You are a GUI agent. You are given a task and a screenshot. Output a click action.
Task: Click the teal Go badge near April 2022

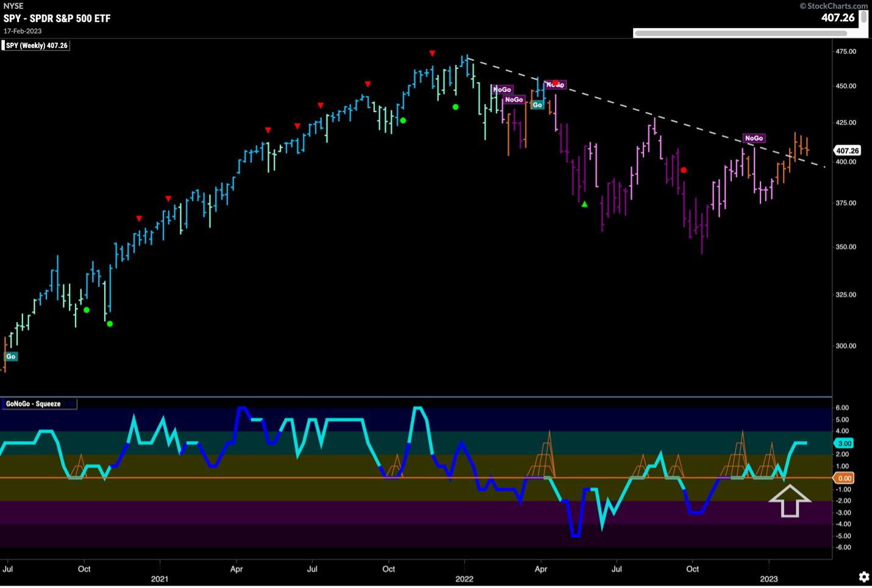(537, 105)
